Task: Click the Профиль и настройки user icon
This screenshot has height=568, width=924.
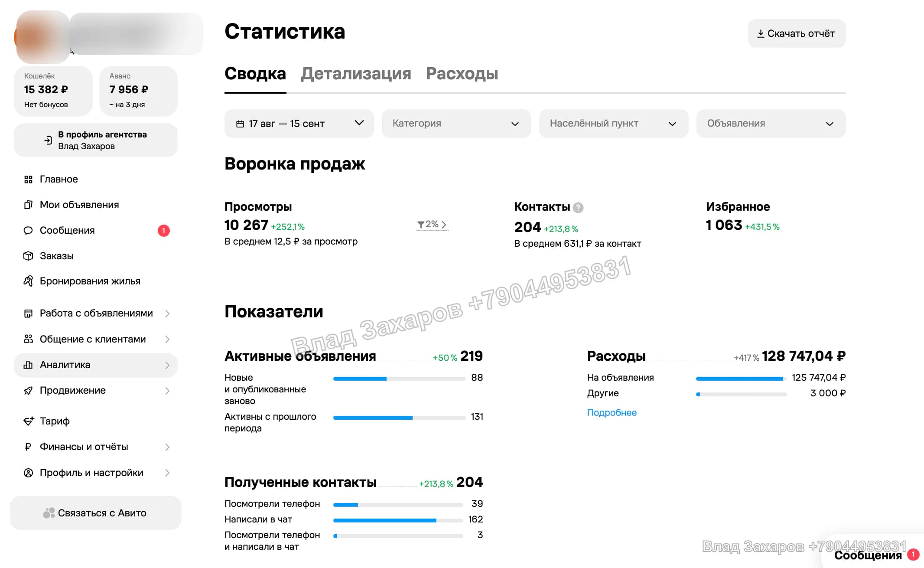Action: click(28, 473)
